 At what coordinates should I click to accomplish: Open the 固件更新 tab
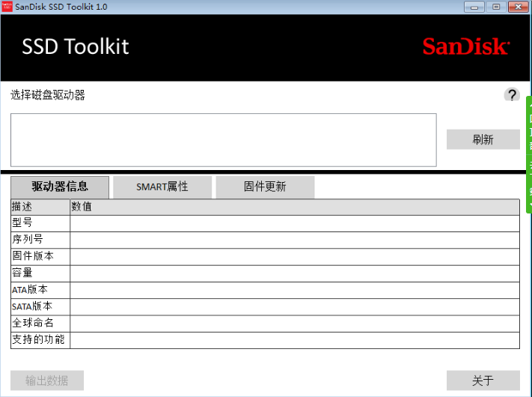click(x=265, y=187)
